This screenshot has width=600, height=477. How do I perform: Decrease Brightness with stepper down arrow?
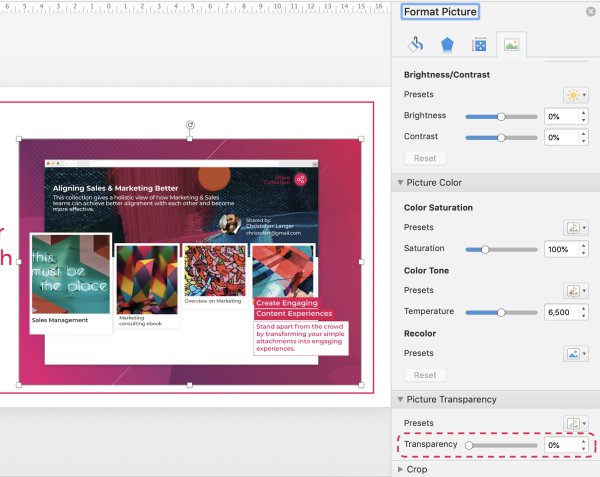pyautogui.click(x=583, y=120)
